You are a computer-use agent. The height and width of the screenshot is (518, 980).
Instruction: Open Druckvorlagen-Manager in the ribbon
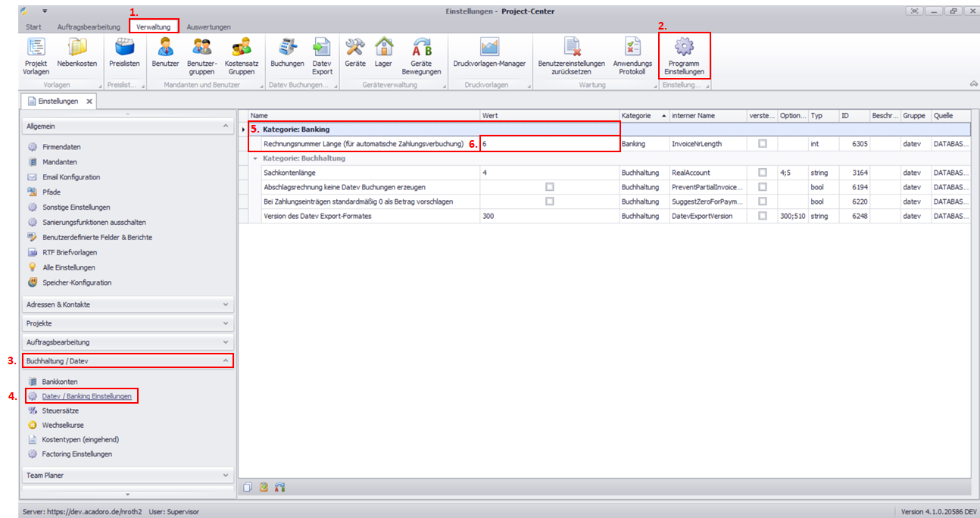489,48
